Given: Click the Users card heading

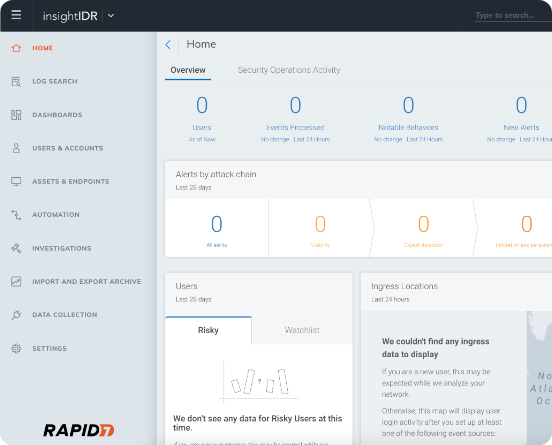Looking at the screenshot, I should coord(187,286).
